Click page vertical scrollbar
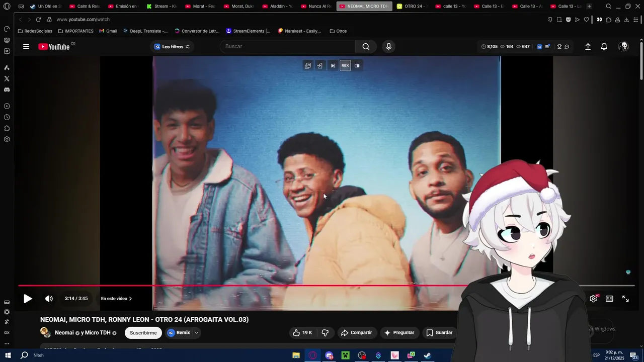This screenshot has width=644, height=362. [641, 60]
